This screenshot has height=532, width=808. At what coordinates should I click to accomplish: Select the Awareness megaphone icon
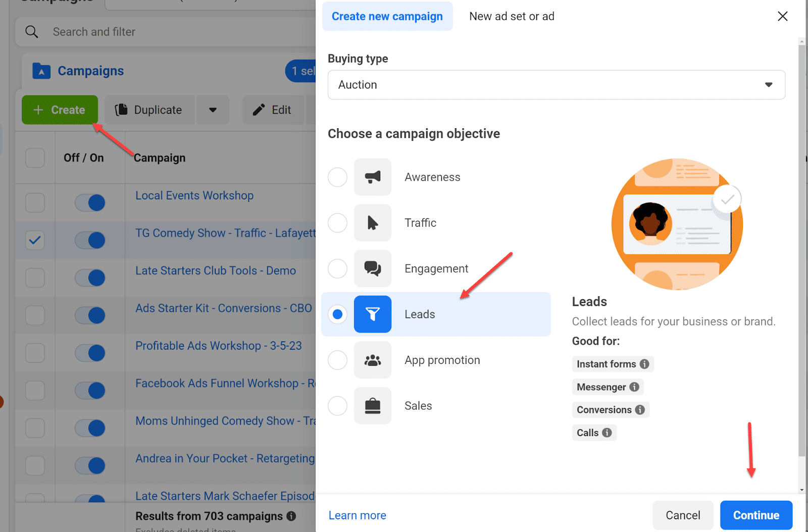373,177
